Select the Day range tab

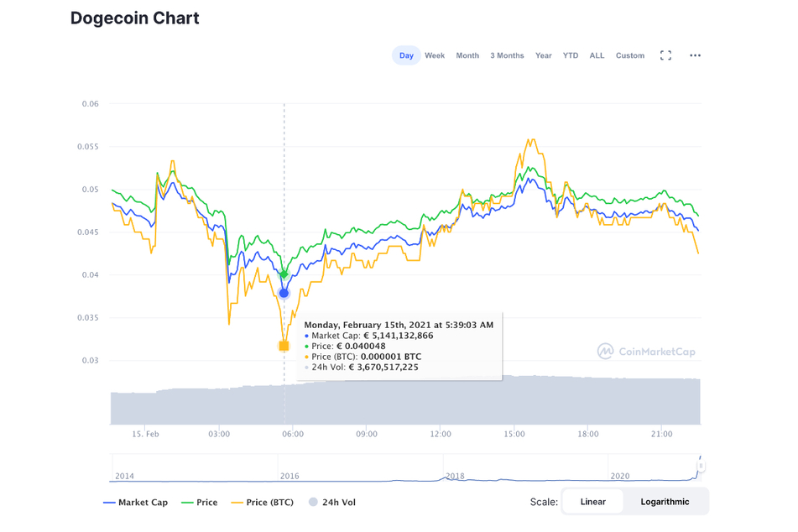(x=406, y=55)
